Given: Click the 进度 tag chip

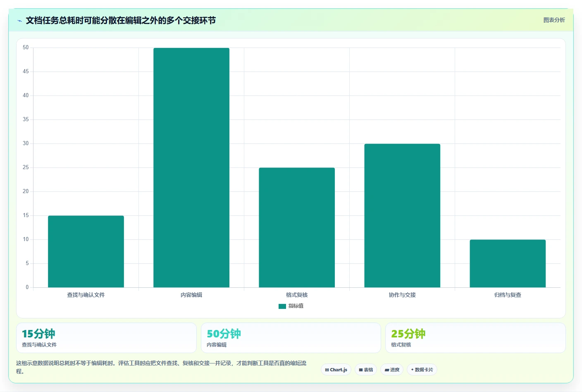Looking at the screenshot, I should coord(392,370).
